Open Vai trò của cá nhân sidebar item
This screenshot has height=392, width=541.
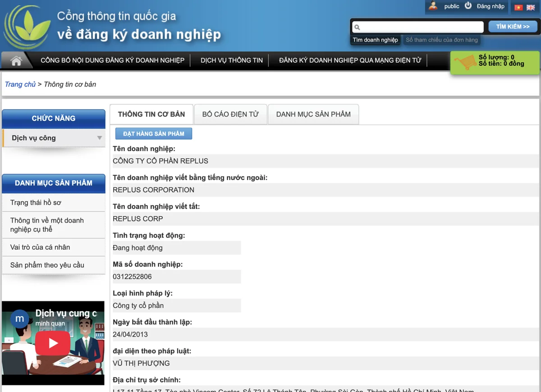54,247
